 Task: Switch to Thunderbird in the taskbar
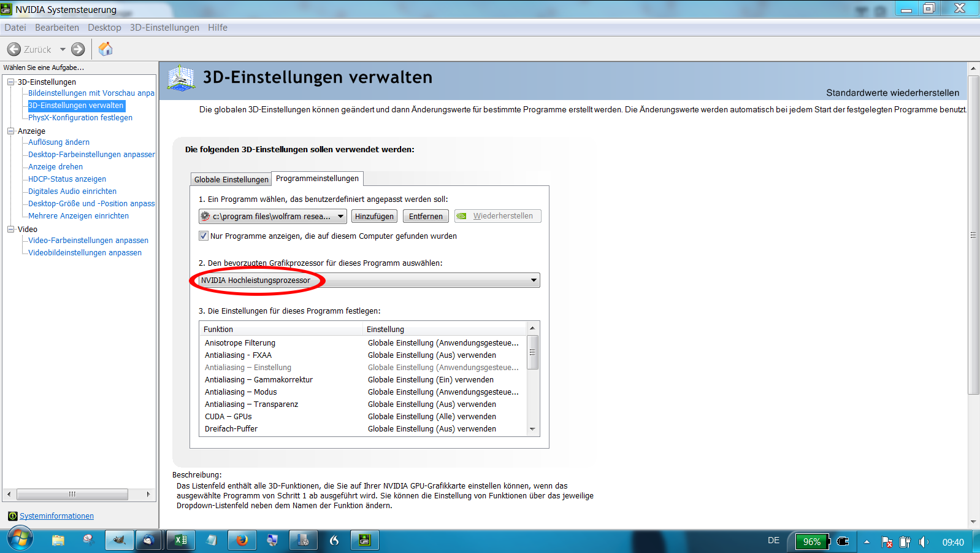[149, 540]
